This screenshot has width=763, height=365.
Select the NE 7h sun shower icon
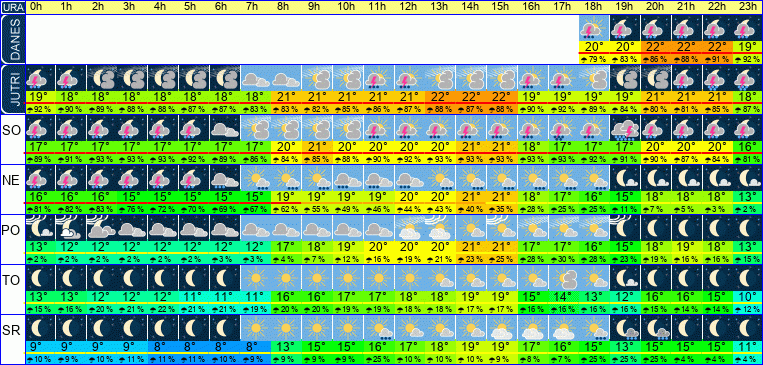(255, 177)
